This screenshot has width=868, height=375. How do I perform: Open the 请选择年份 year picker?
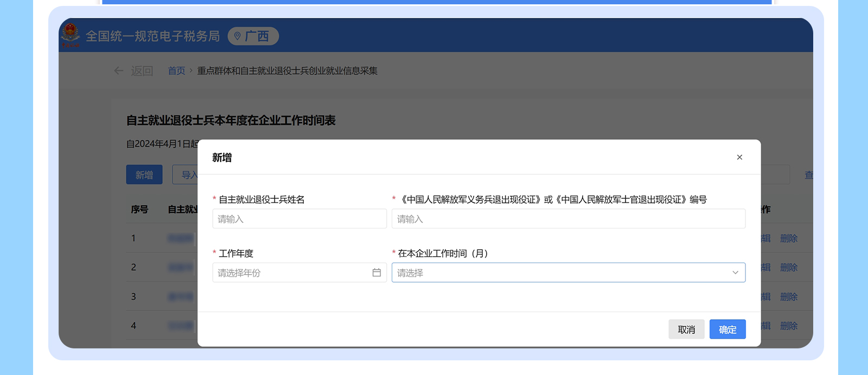[299, 272]
